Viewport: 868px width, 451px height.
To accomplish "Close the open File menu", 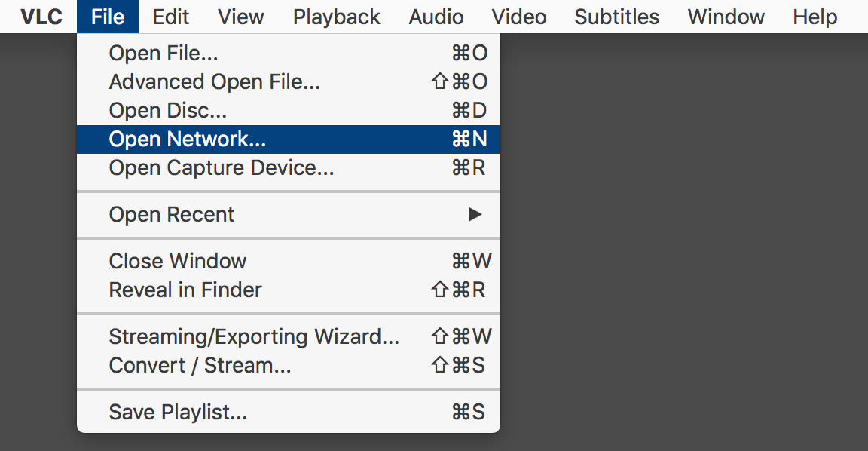I will [108, 17].
